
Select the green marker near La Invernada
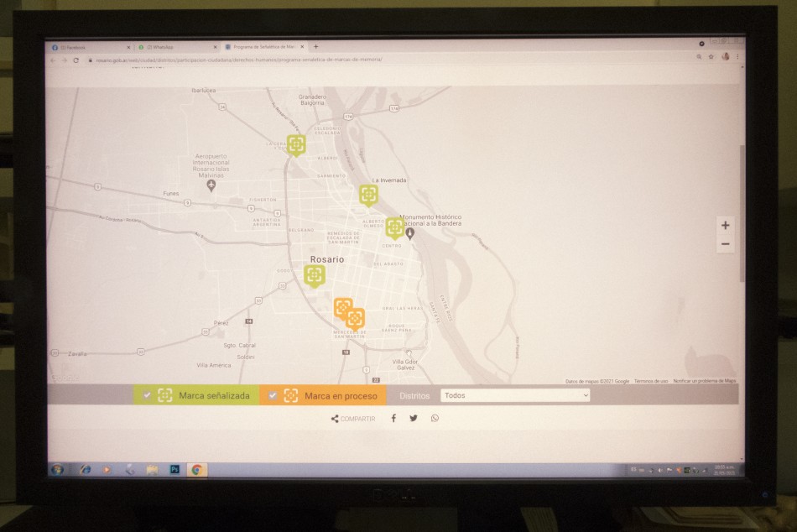click(368, 195)
